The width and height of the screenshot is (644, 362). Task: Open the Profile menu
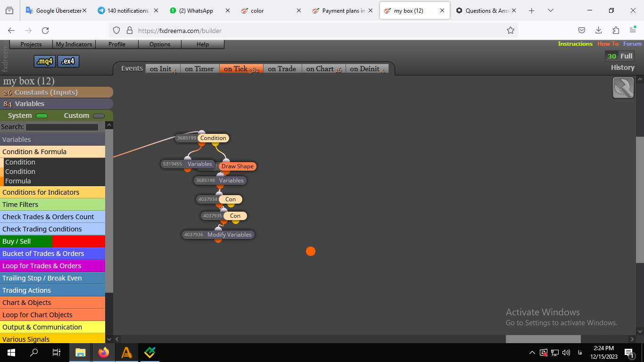(117, 44)
